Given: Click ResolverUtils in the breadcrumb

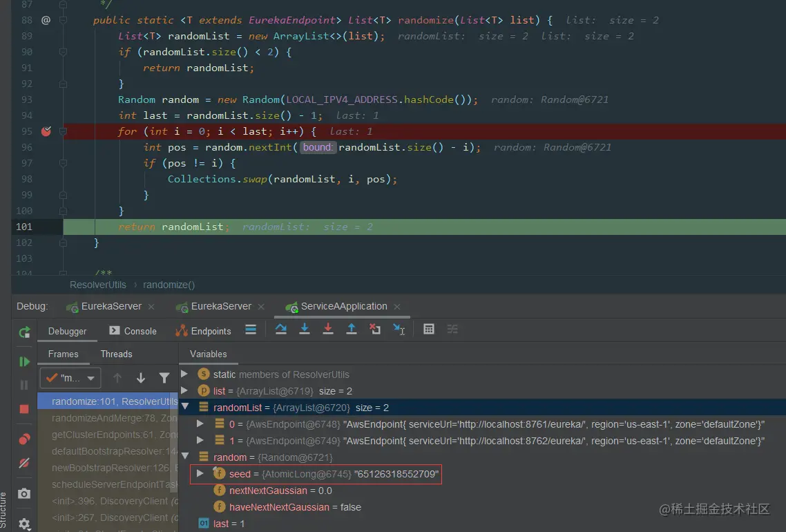Looking at the screenshot, I should click(x=98, y=285).
